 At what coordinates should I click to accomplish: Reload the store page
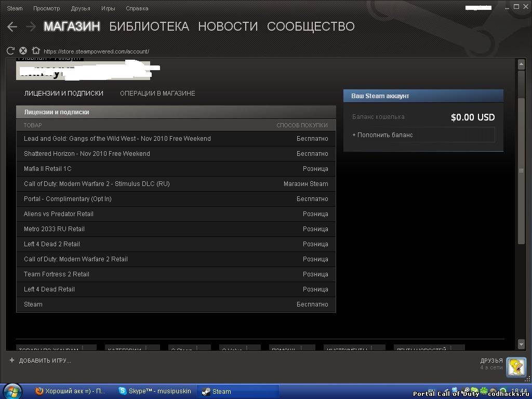pyautogui.click(x=10, y=51)
